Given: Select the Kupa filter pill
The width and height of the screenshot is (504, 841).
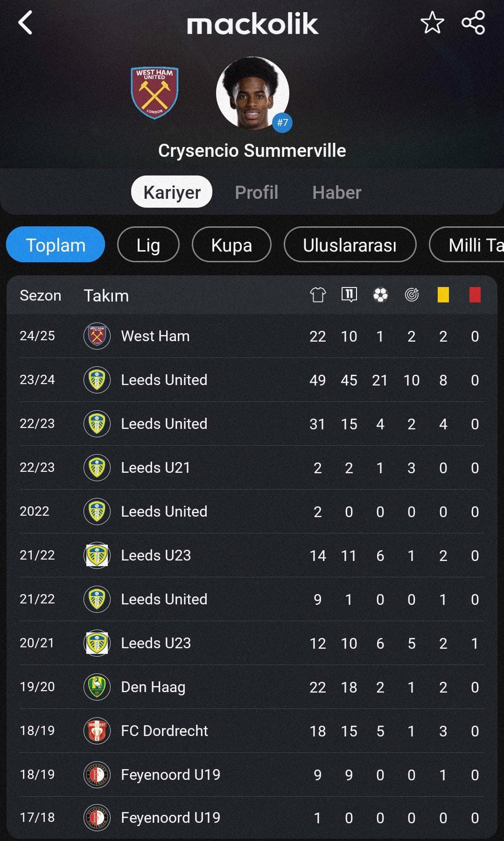Looking at the screenshot, I should click(231, 245).
